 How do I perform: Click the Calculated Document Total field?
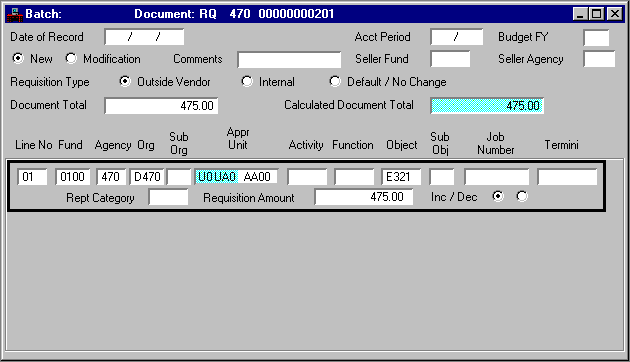pos(487,106)
